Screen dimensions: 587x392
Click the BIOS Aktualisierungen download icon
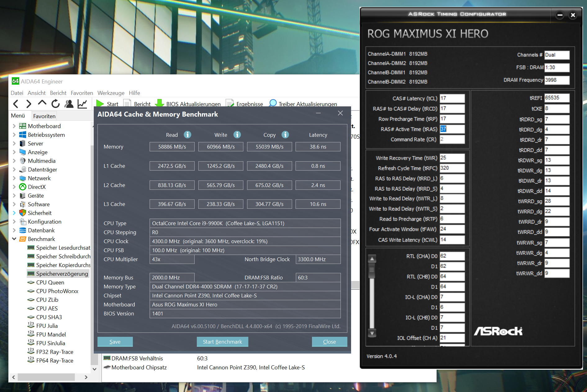[159, 103]
